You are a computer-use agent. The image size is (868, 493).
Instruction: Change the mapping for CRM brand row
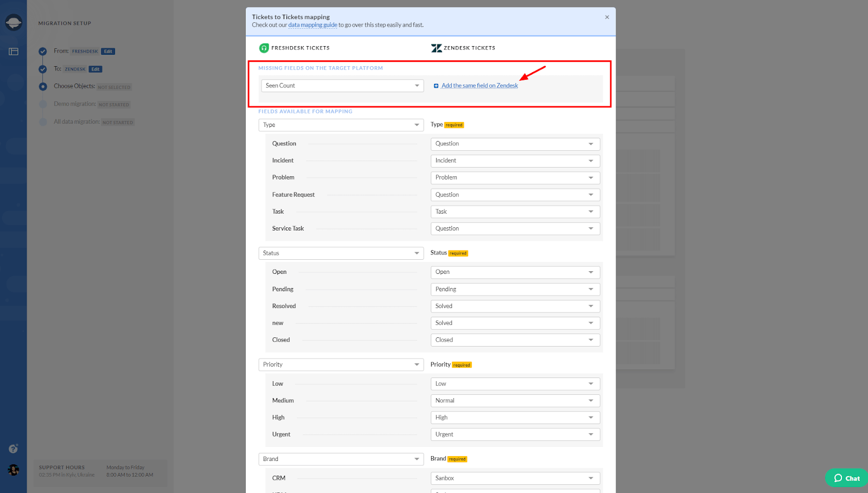(x=515, y=478)
